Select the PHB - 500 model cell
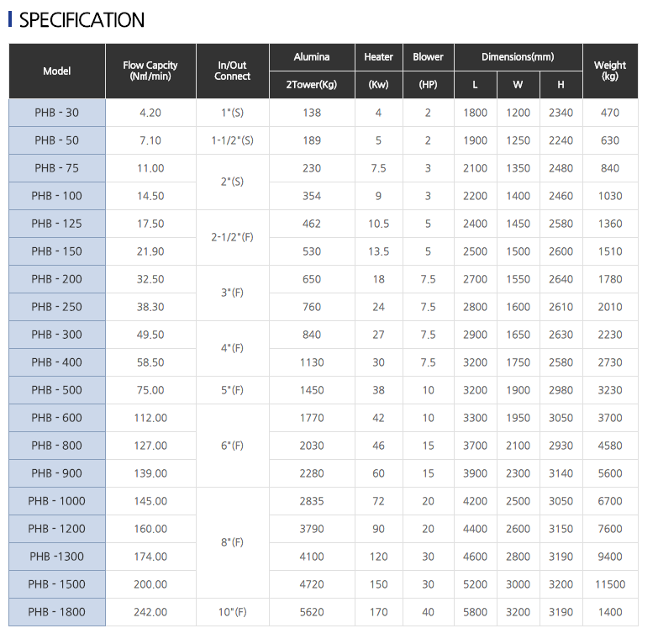 tap(57, 390)
